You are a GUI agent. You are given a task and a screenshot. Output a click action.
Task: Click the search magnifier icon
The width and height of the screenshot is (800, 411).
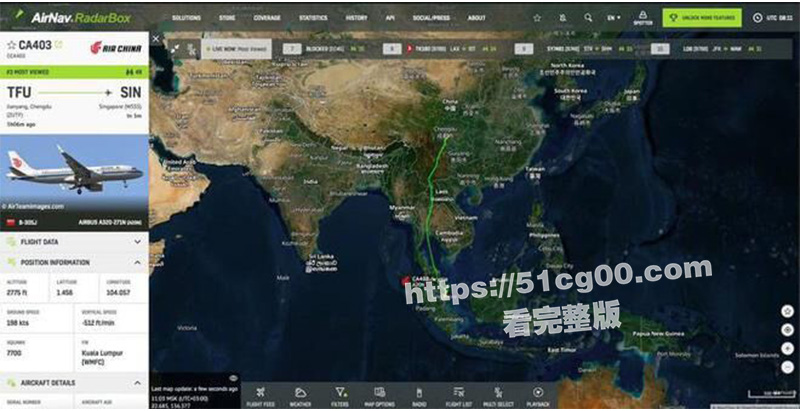coord(588,17)
